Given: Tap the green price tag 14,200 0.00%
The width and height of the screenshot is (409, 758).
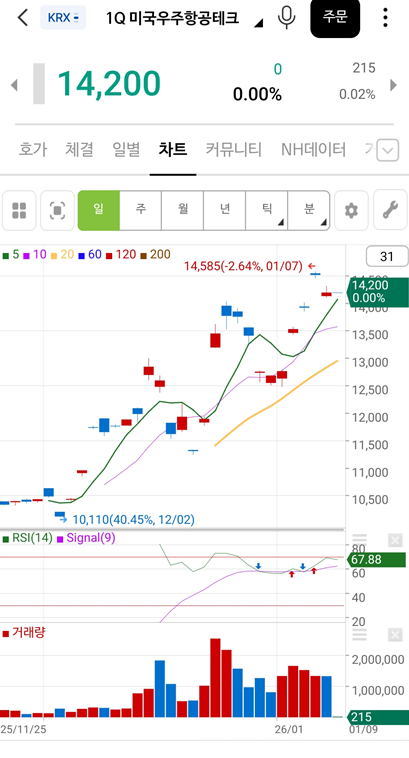Looking at the screenshot, I should (377, 292).
